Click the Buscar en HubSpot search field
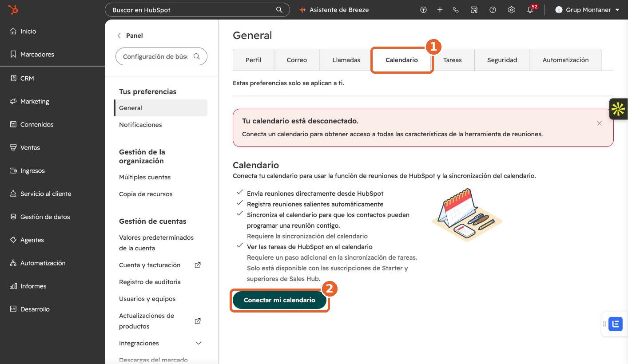 (197, 10)
